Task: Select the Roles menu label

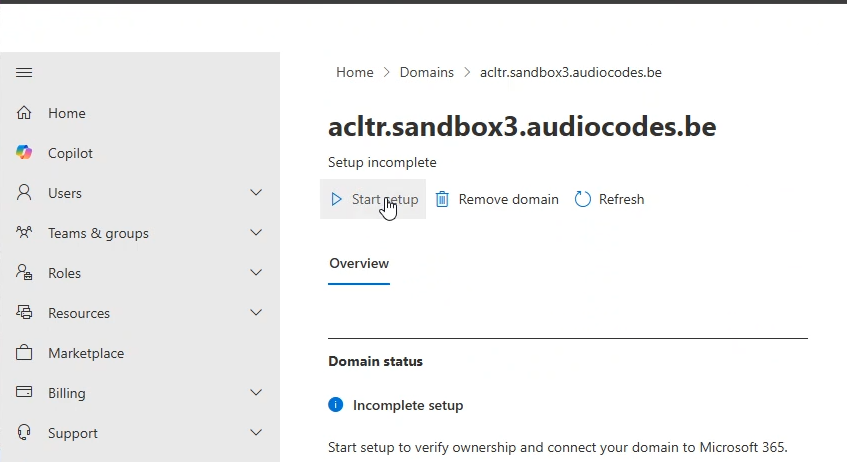Action: coord(64,273)
